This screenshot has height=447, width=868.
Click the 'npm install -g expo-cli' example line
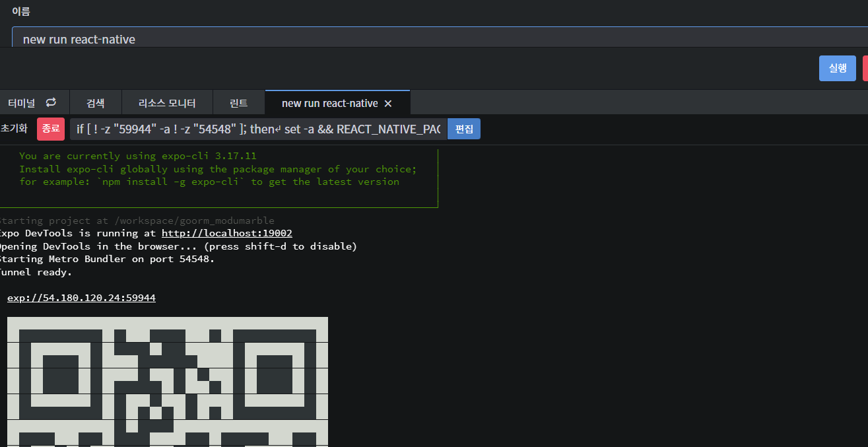(x=209, y=182)
